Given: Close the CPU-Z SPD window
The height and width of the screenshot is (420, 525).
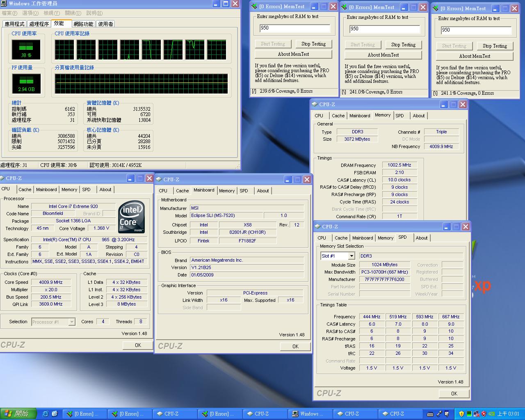Looking at the screenshot, I should 466,226.
